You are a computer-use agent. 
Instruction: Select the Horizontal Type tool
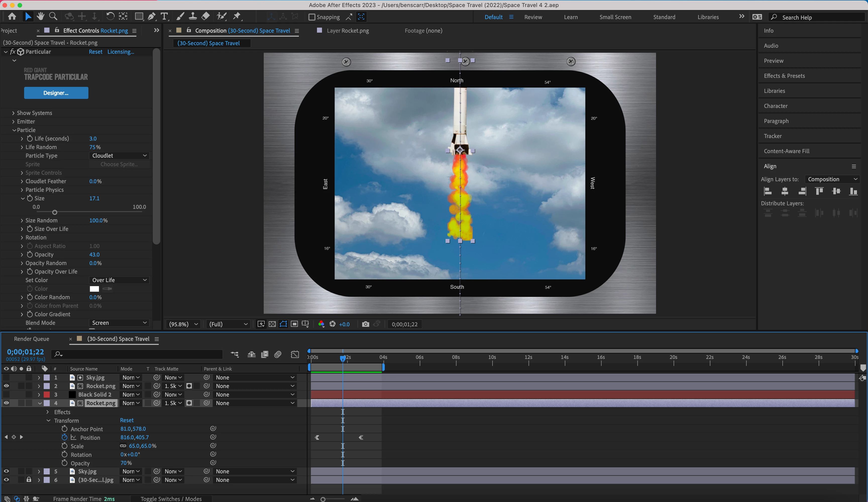(164, 16)
